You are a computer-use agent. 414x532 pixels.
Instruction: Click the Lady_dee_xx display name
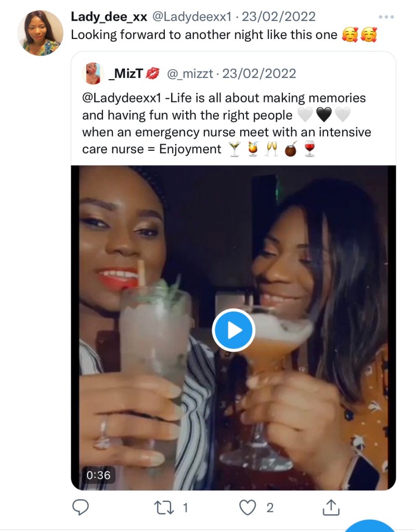point(109,17)
